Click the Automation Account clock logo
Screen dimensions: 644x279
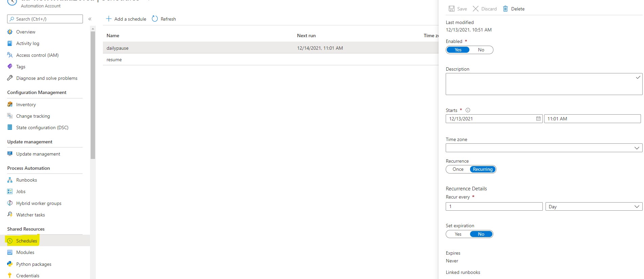(12, 2)
